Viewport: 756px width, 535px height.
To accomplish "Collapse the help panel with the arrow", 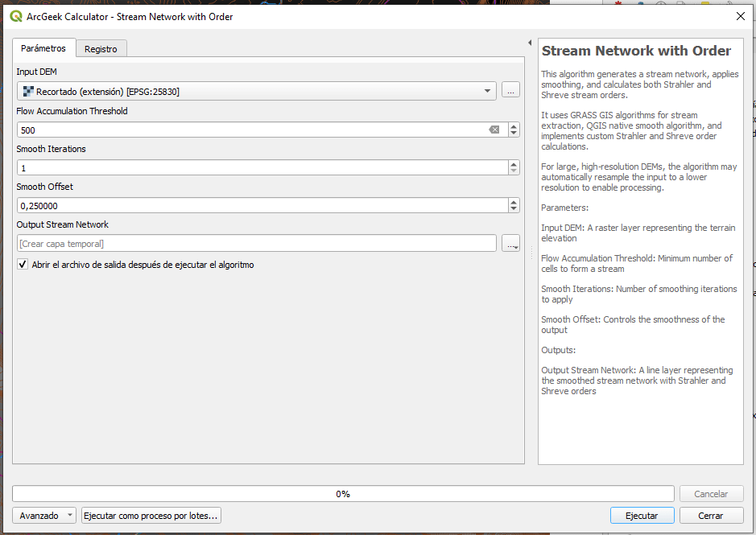I will [x=530, y=43].
